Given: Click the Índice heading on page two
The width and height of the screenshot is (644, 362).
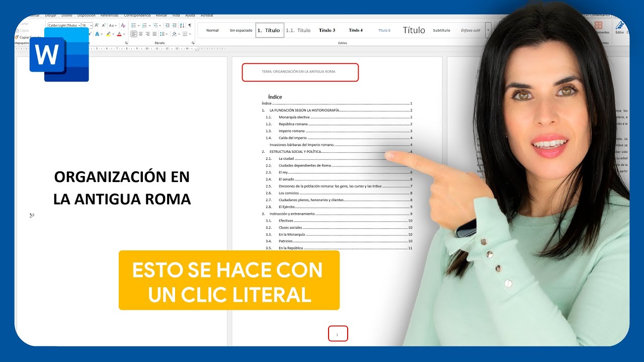Looking at the screenshot, I should tap(275, 97).
